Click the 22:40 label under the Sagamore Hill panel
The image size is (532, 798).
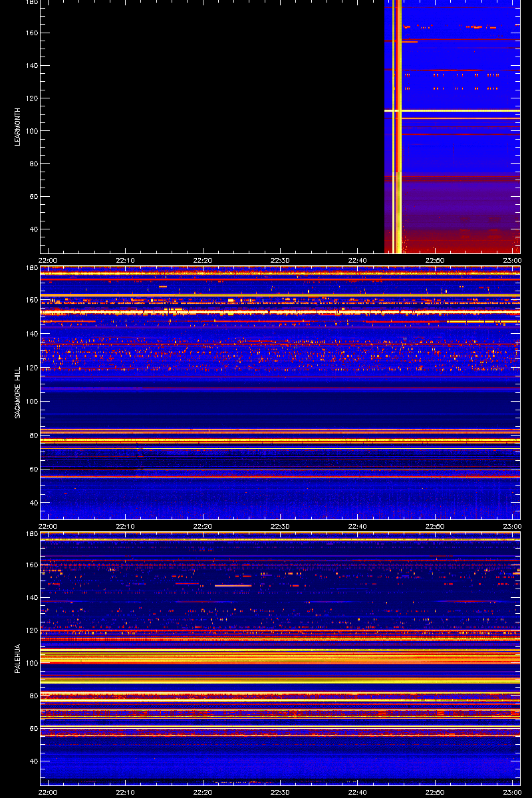358,526
